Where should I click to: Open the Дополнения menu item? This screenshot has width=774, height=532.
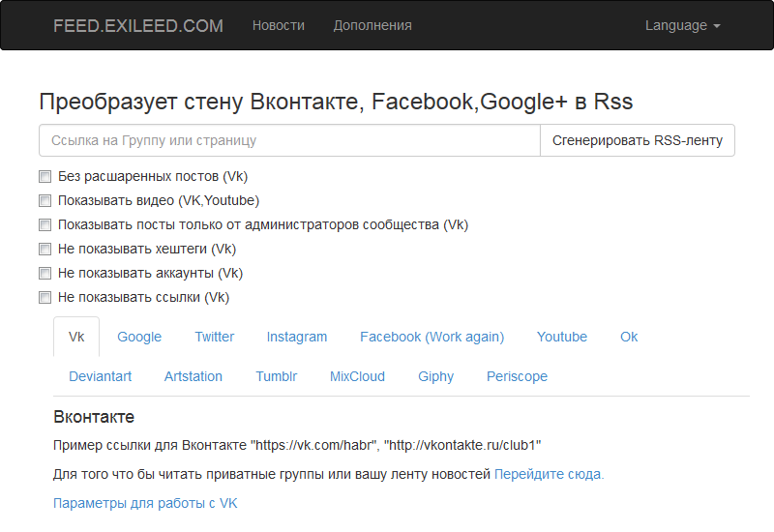372,26
